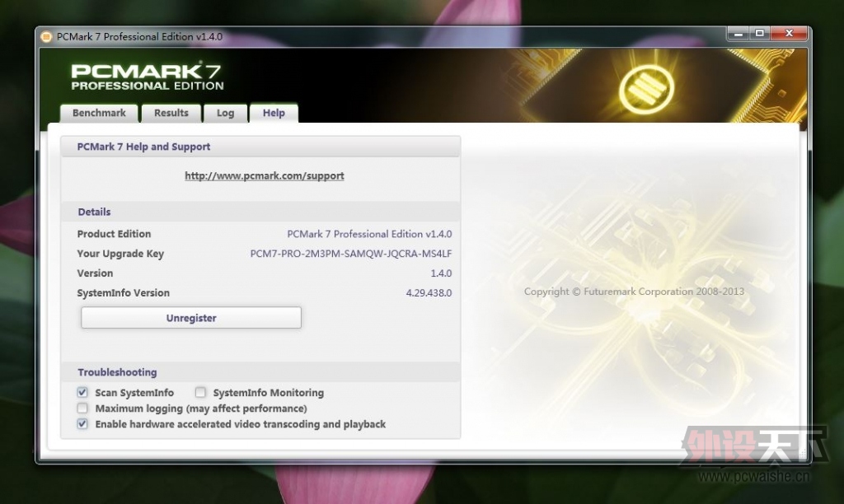This screenshot has height=504, width=844.
Task: Click the upgrade key PCM7-PRO-2M3PM-SAMQW-JQCRA-MS4LF
Action: (x=351, y=254)
